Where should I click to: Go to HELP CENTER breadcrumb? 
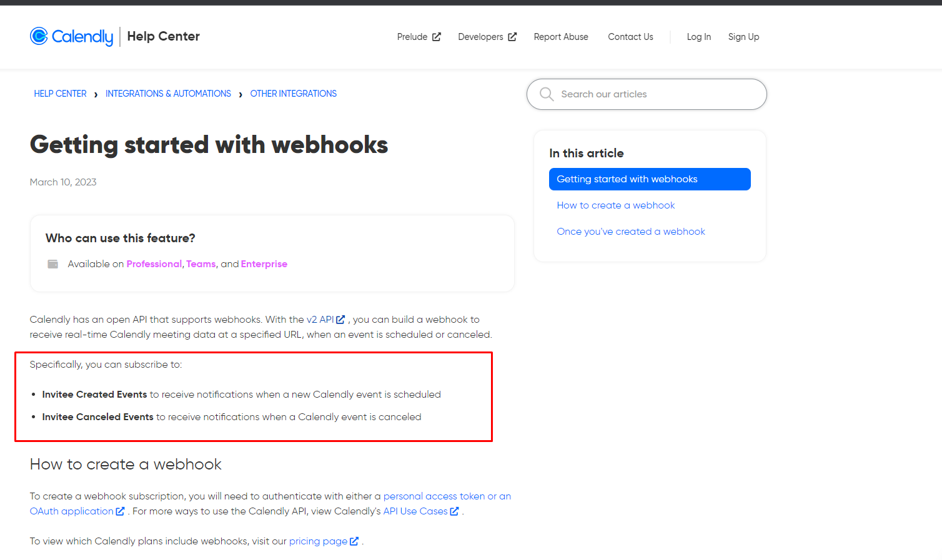pos(60,94)
